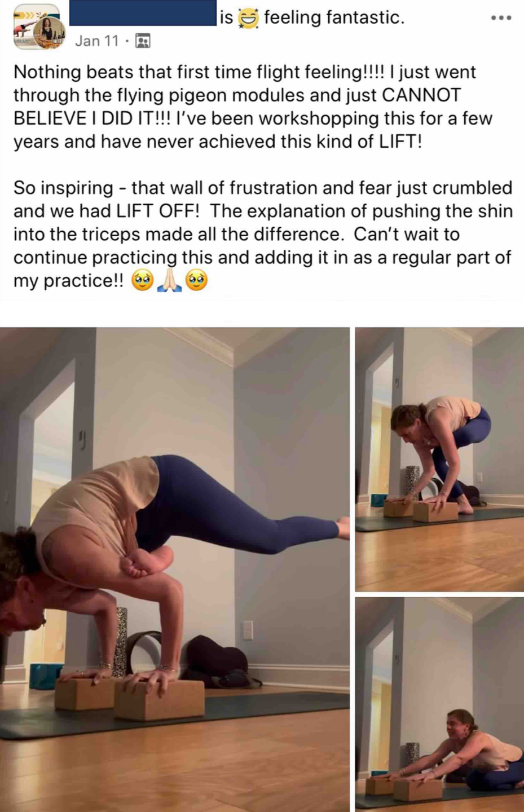The image size is (524, 812).
Task: Click the group audience icon beside Jan 11
Action: (143, 41)
